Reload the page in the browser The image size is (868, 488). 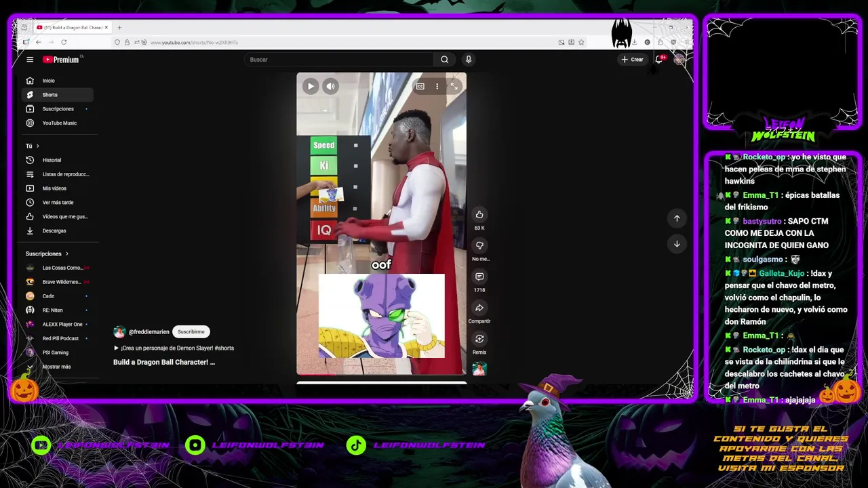click(x=64, y=43)
